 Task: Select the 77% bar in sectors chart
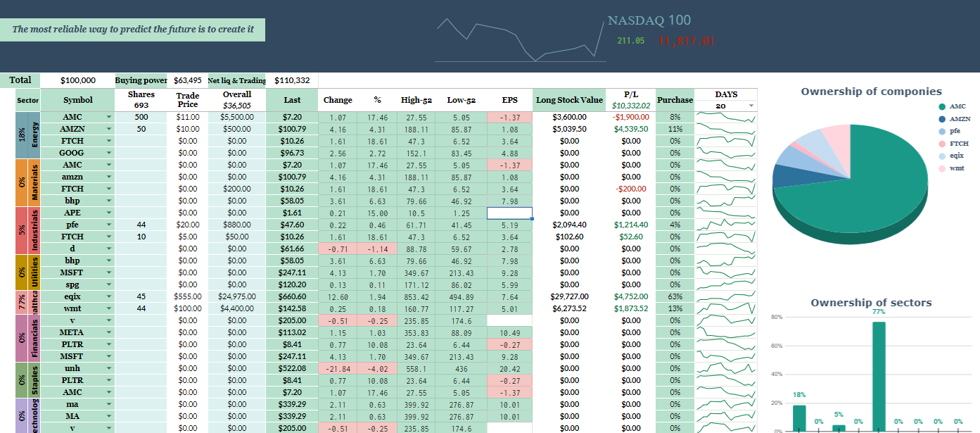[x=879, y=377]
